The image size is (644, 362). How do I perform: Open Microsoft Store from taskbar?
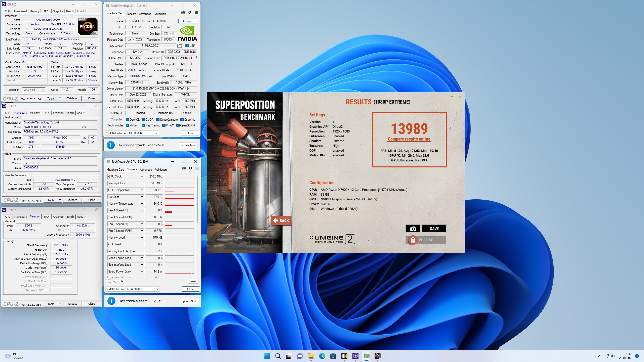click(x=333, y=356)
